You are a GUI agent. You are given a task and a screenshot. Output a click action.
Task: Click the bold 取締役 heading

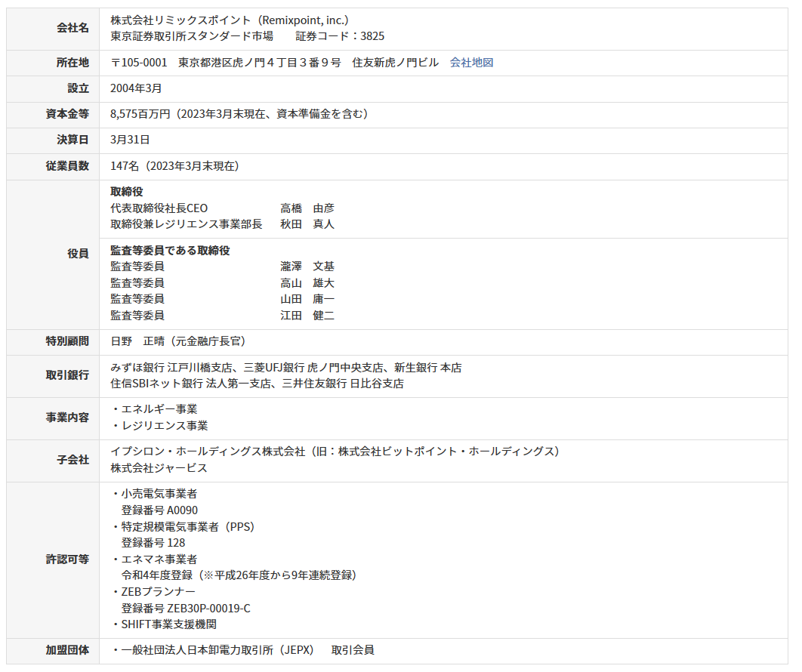[127, 192]
